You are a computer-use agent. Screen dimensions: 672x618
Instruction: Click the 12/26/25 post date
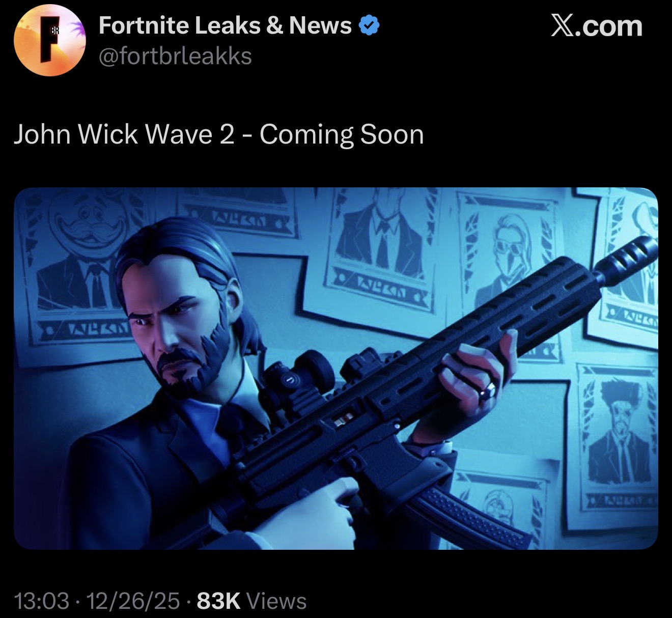pyautogui.click(x=133, y=601)
